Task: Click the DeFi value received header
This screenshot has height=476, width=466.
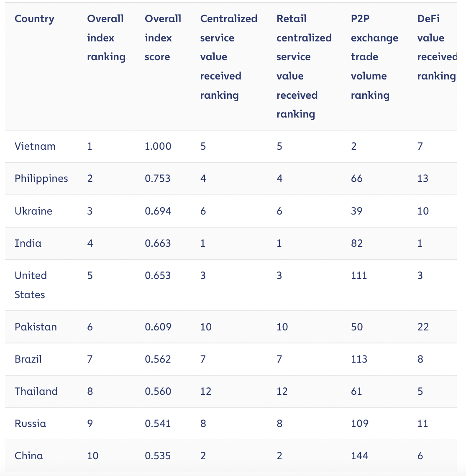Action: coord(436,47)
